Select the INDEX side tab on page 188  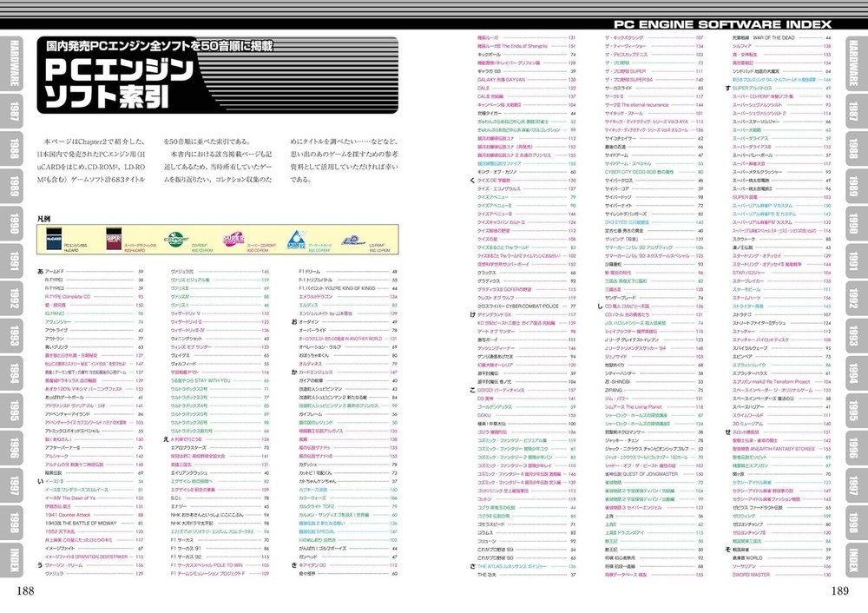pos(13,560)
